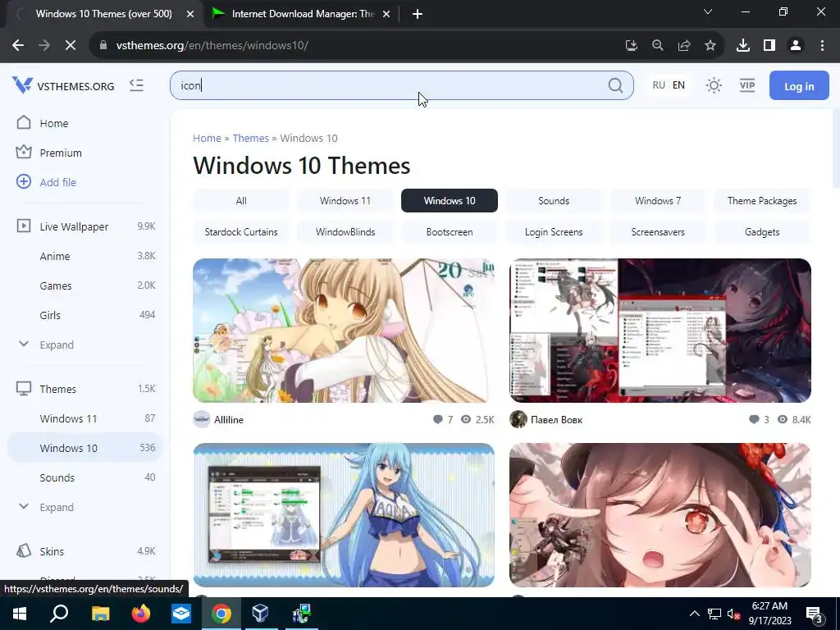Click inside the search field containing "icon"

pyautogui.click(x=402, y=85)
